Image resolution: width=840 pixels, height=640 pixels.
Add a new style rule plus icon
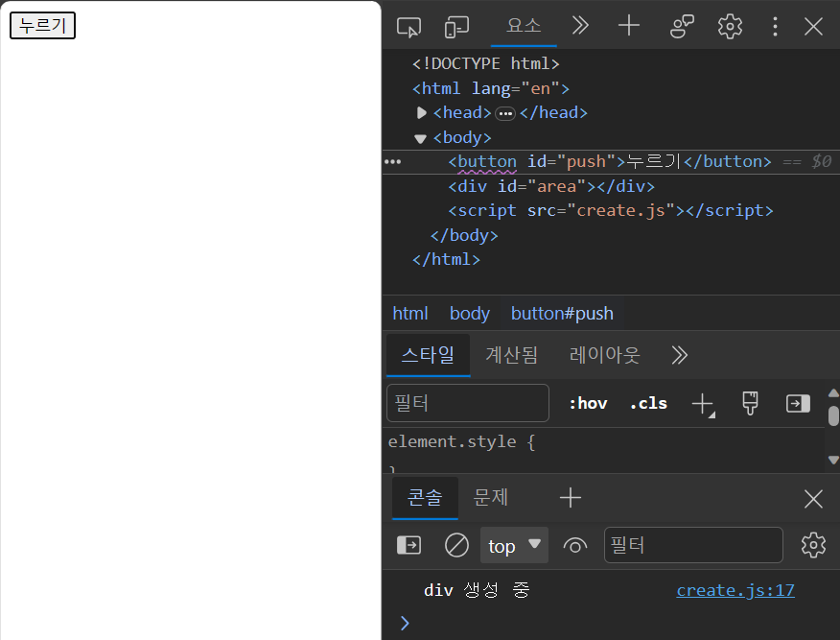click(x=703, y=404)
